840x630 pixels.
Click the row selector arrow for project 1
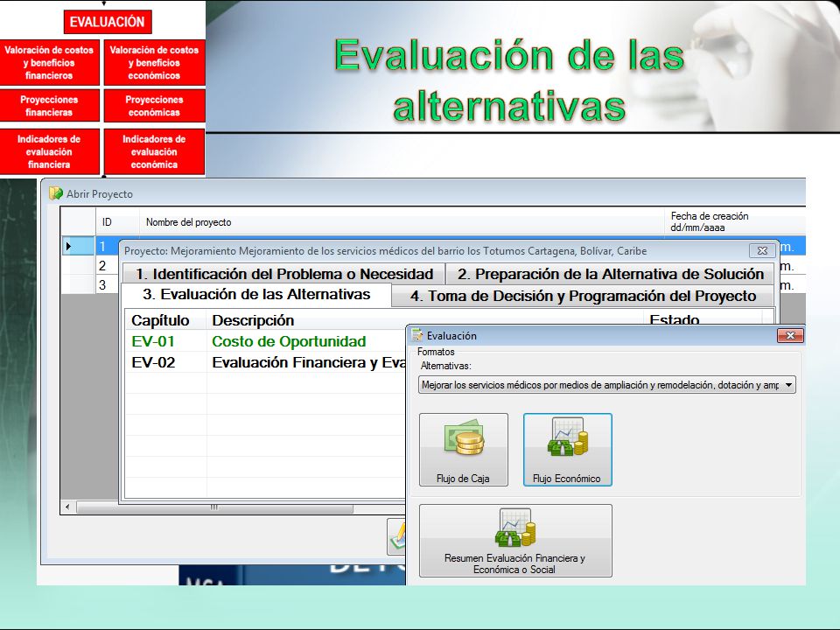click(78, 247)
